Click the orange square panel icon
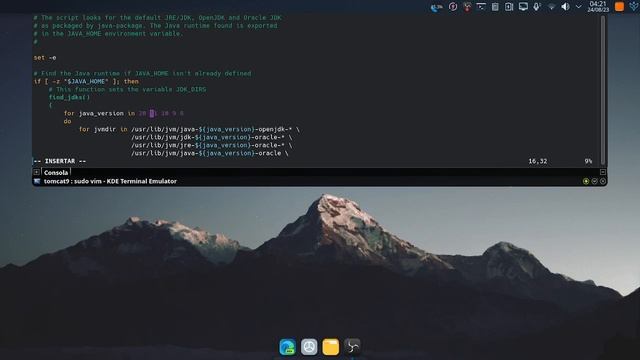This screenshot has width=640, height=360. click(619, 7)
